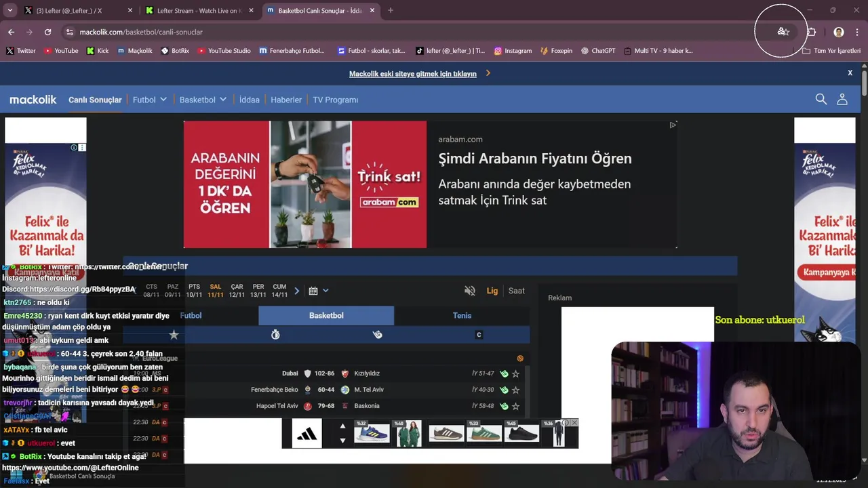Favorite the Dubai vs Kızılyıldız match
Screen dimensions: 868x488
(516, 373)
